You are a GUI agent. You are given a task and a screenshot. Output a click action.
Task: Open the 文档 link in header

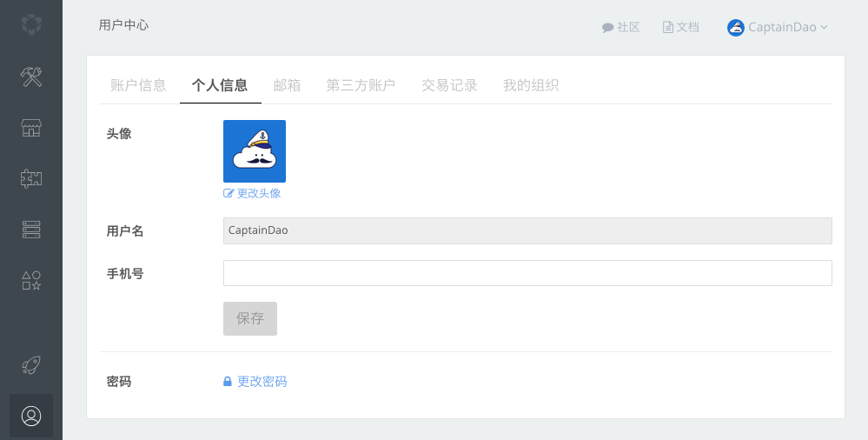click(x=688, y=27)
